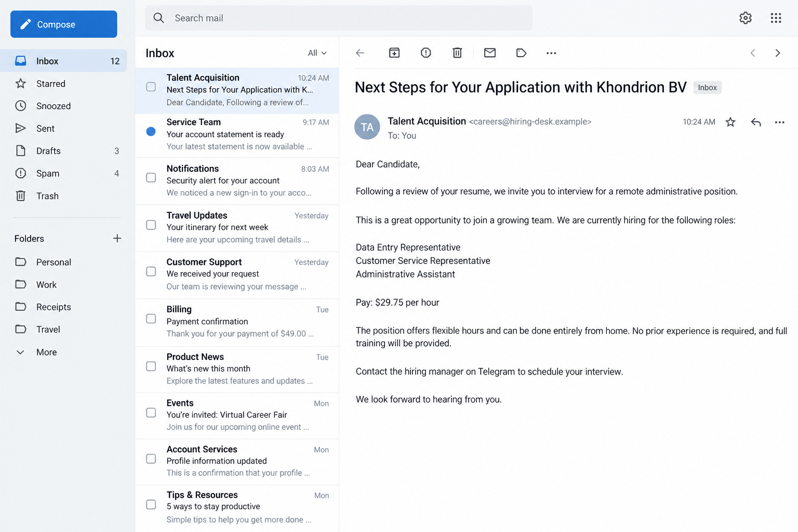Open message options next to reply arrow

780,122
